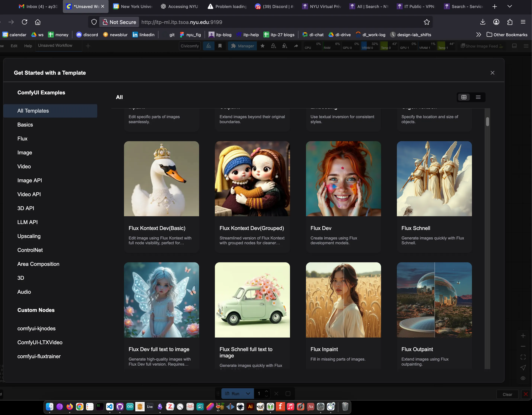Viewport: 532px width, 415px height.
Task: List all tabs dropdown arrow
Action: pyautogui.click(x=509, y=7)
